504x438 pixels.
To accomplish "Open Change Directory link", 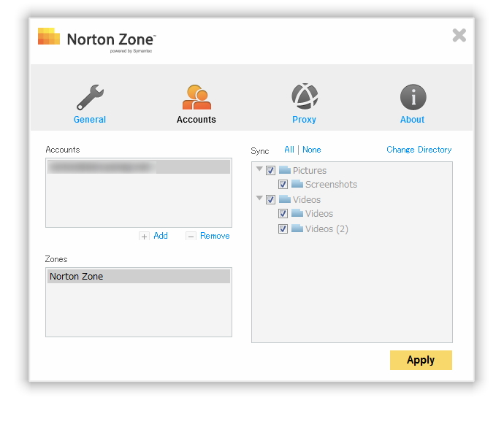I will [419, 150].
